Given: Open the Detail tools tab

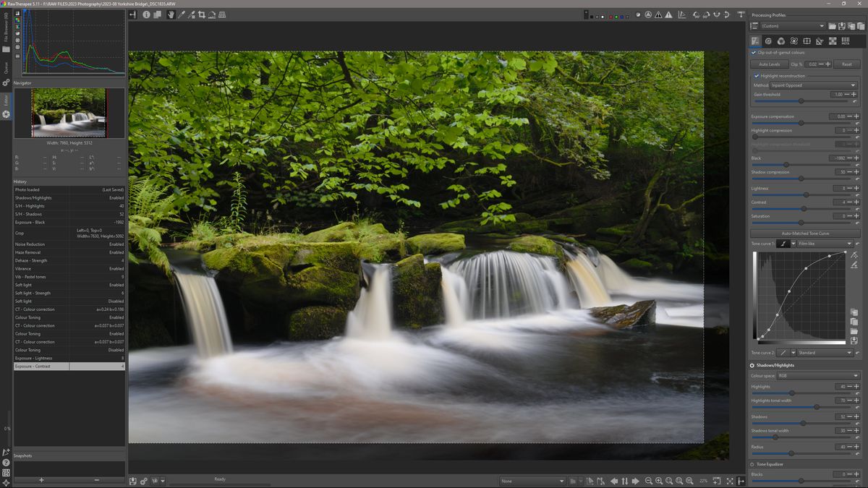Looking at the screenshot, I should click(x=768, y=41).
